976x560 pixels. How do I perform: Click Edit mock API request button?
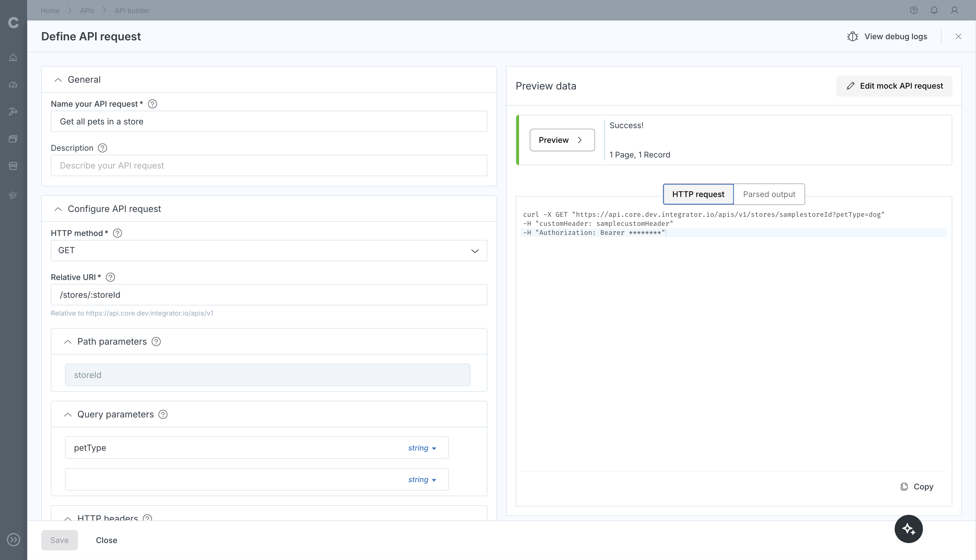tap(894, 86)
